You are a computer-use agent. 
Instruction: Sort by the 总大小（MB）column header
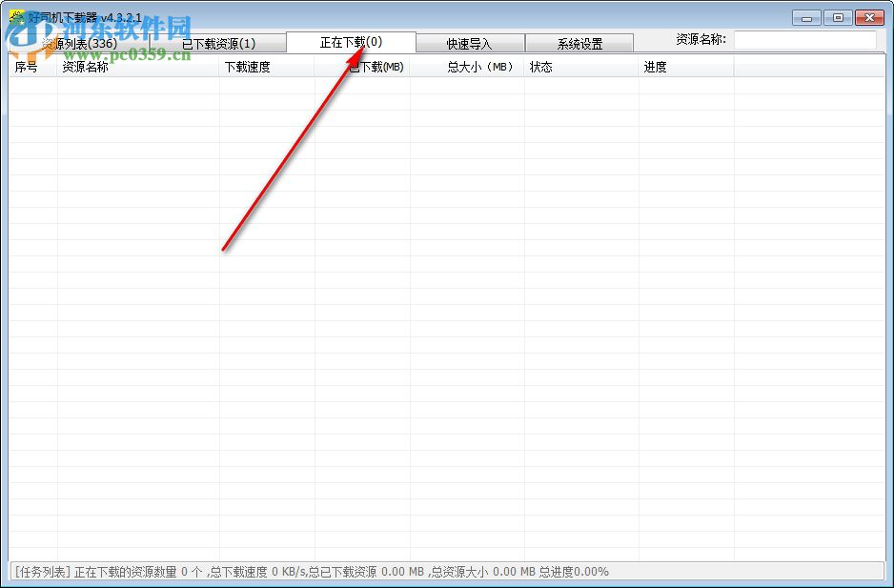coord(467,68)
